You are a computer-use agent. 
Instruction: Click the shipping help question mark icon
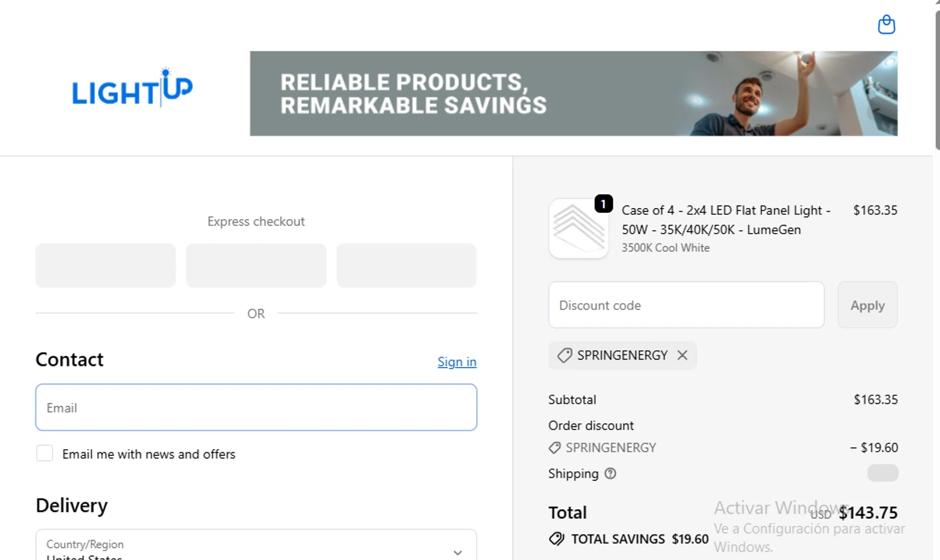click(x=610, y=474)
